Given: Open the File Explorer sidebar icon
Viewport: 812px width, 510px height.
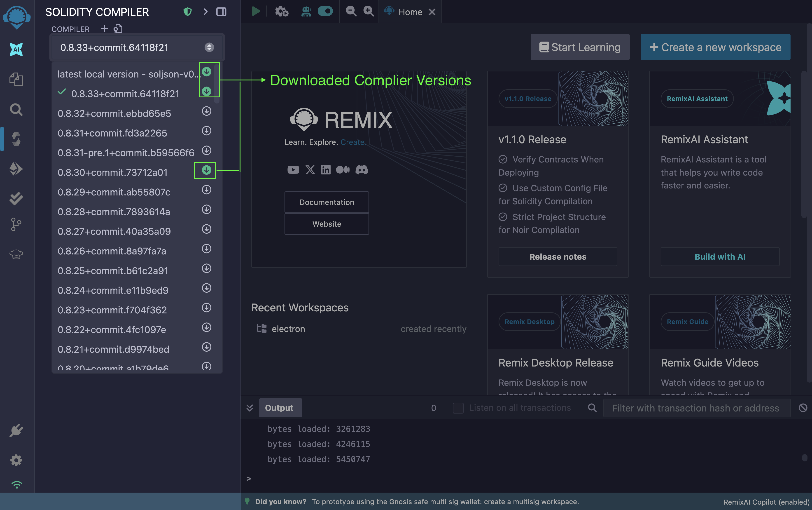Looking at the screenshot, I should 16,79.
